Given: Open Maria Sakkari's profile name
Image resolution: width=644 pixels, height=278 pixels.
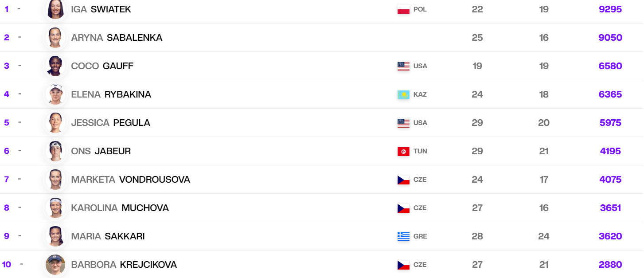Looking at the screenshot, I should (108, 236).
